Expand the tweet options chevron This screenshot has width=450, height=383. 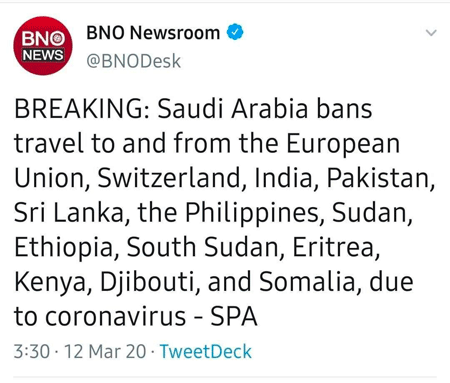tap(431, 33)
